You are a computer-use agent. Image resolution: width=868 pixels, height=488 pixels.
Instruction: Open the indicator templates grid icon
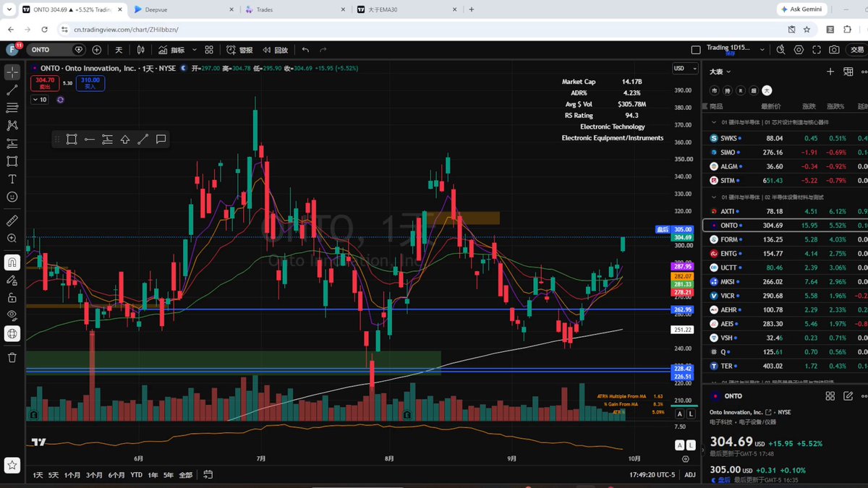coord(209,50)
